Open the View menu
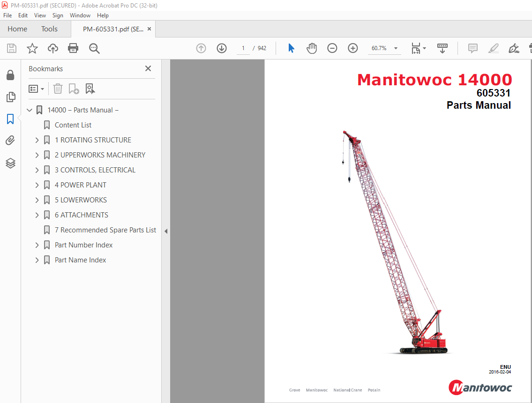This screenshot has height=403, width=532. click(40, 15)
